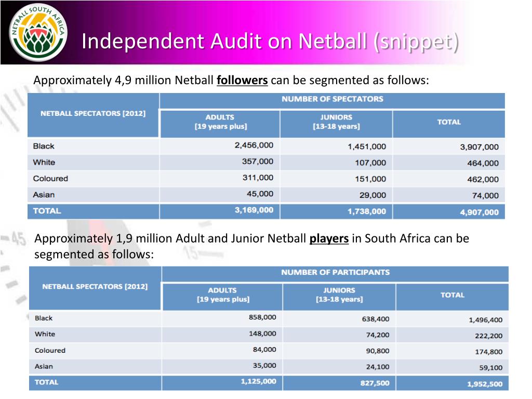Image resolution: width=532 pixels, height=399 pixels.
Task: Click the value 45,000
Action: pyautogui.click(x=260, y=194)
